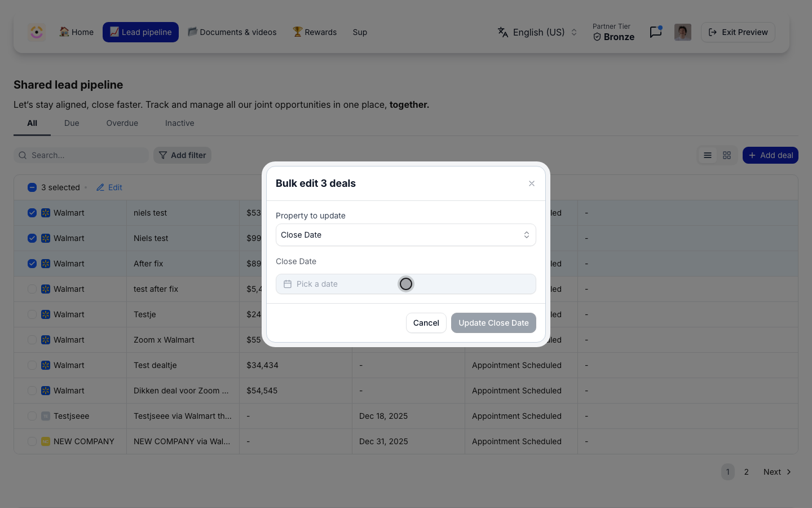Click the Walmart logo in Test dealtje row
This screenshot has height=508, width=812.
tap(46, 365)
